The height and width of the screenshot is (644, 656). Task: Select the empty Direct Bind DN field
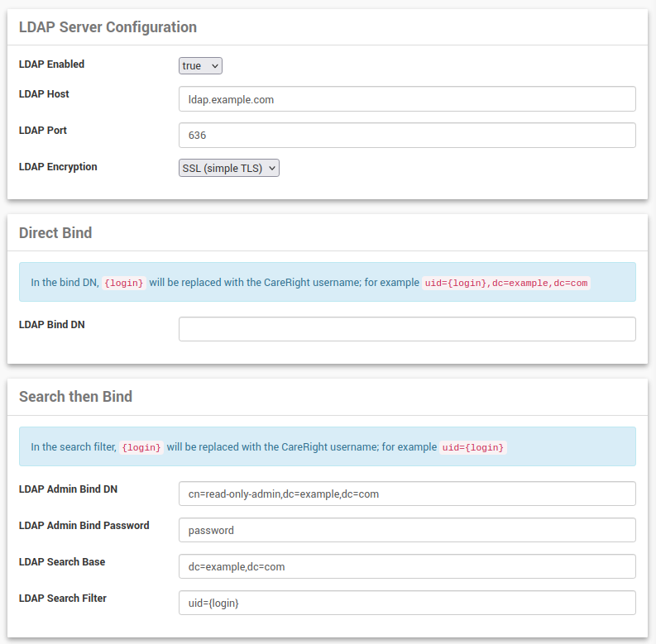407,329
